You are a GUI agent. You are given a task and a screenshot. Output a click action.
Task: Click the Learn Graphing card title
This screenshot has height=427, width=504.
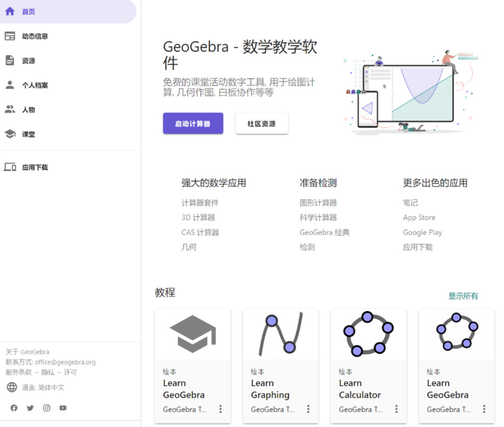[x=270, y=389]
